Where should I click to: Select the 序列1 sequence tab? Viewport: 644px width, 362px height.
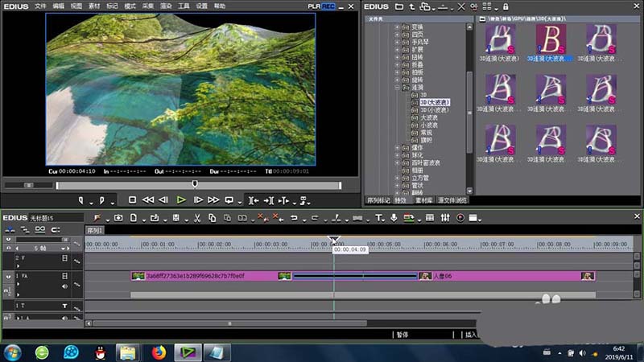coord(95,231)
